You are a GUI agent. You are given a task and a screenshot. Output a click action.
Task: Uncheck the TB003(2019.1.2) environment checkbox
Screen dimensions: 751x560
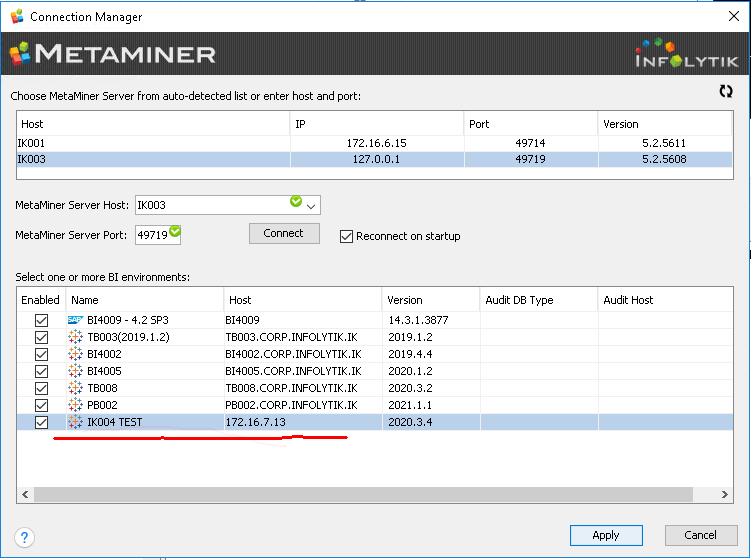coord(42,337)
